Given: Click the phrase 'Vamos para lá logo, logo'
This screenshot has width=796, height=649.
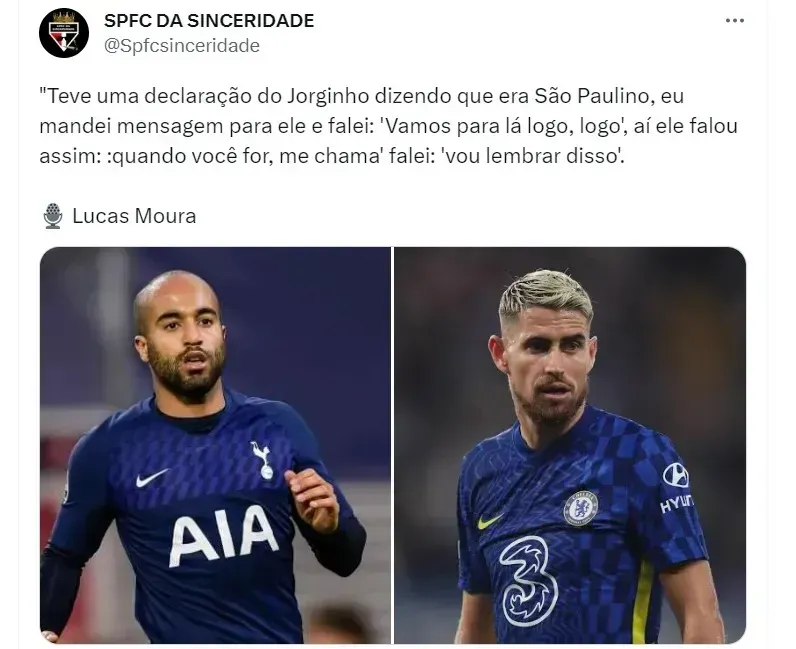Looking at the screenshot, I should coord(503,126).
